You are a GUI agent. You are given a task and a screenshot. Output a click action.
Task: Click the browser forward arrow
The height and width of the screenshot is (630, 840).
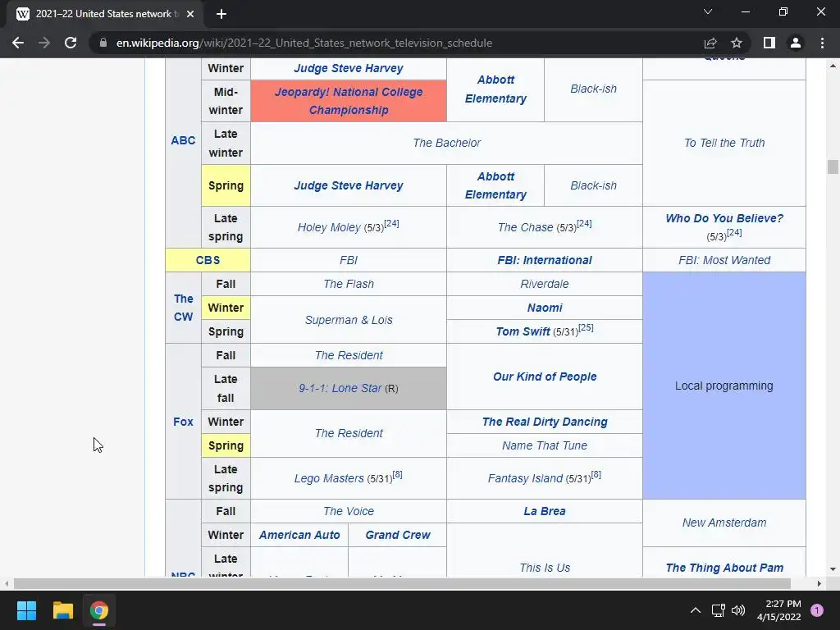point(44,43)
